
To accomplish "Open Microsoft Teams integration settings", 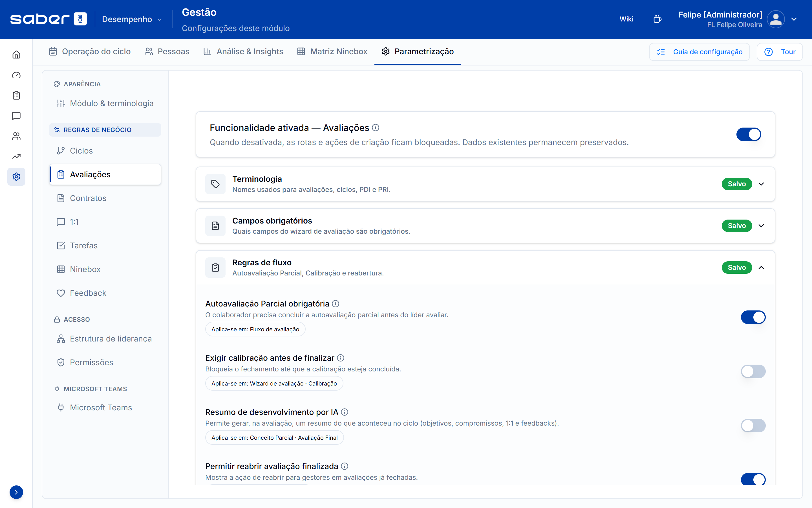I will (x=105, y=408).
